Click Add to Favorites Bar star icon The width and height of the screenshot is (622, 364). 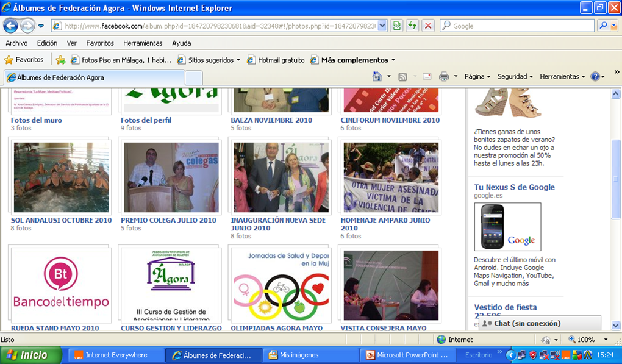click(61, 60)
